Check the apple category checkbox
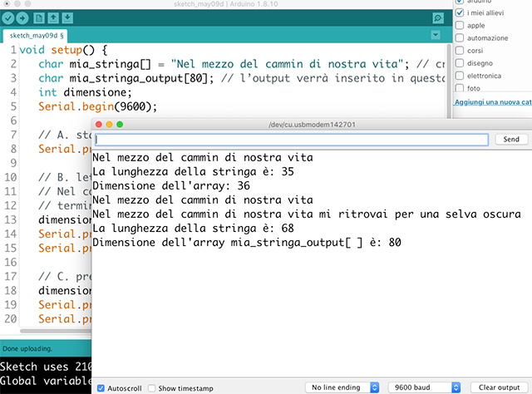Screen dimensions: 532x394 pyautogui.click(x=460, y=26)
